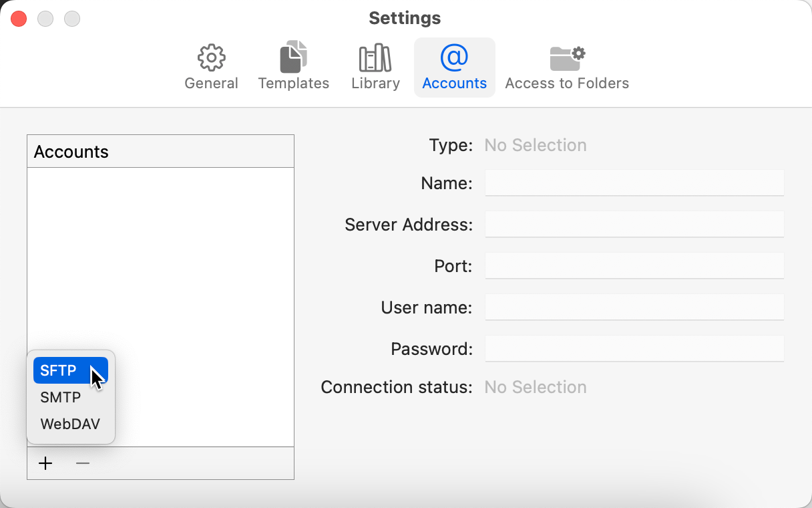Click the plus icon to add an account
812x508 pixels.
(x=45, y=463)
